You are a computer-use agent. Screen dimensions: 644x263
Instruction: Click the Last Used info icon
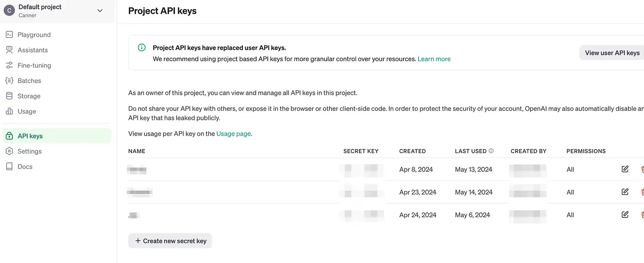(x=491, y=151)
